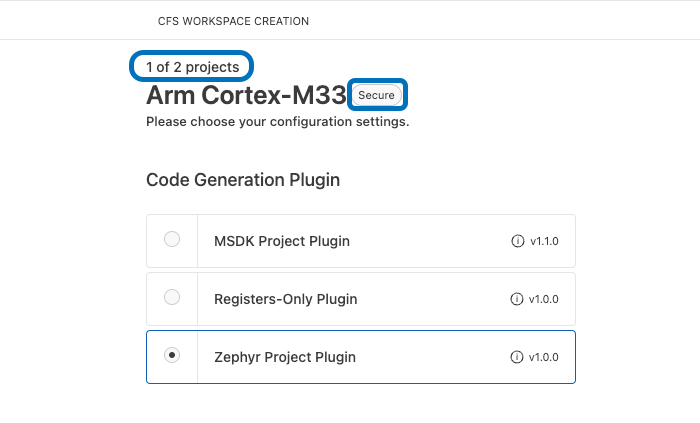Click the MSDK Project Plugin label
The width and height of the screenshot is (700, 423).
(282, 241)
